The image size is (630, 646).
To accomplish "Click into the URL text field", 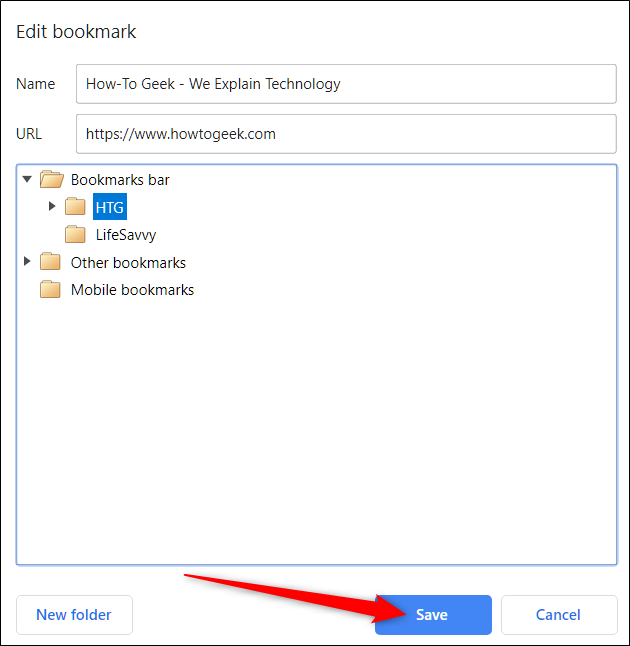I will [345, 134].
